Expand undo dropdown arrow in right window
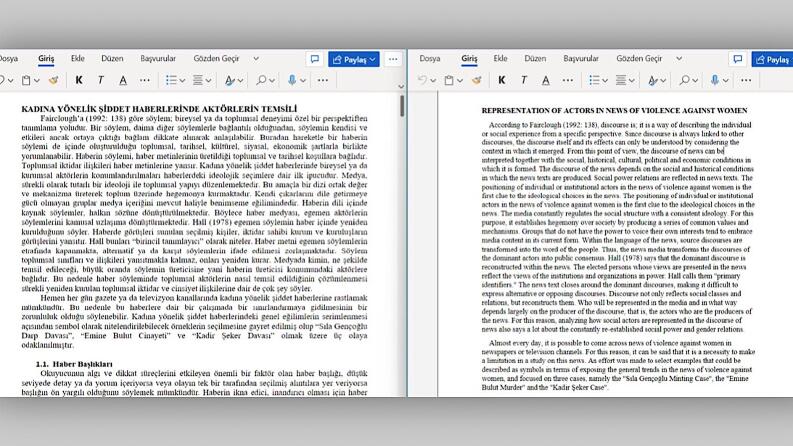Image resolution: width=793 pixels, height=446 pixels. click(433, 80)
